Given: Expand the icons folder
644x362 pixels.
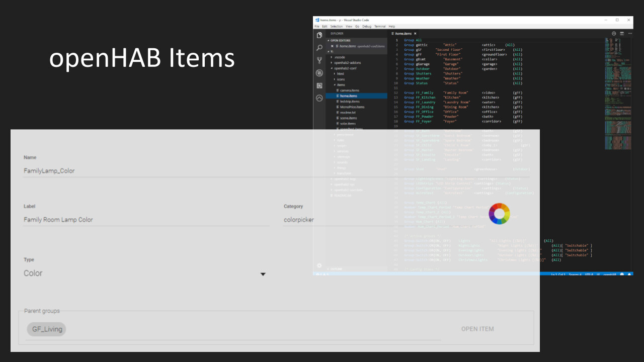Looking at the screenshot, I should 357,79.
